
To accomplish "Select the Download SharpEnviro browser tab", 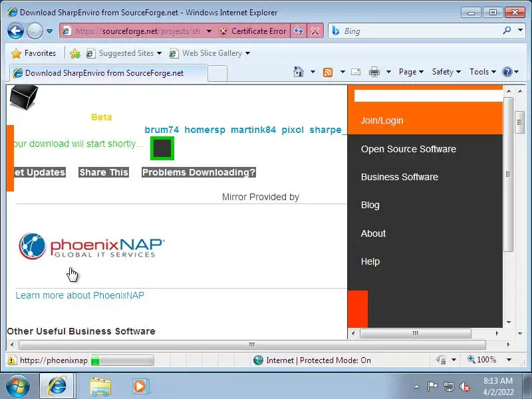I will 108,73.
